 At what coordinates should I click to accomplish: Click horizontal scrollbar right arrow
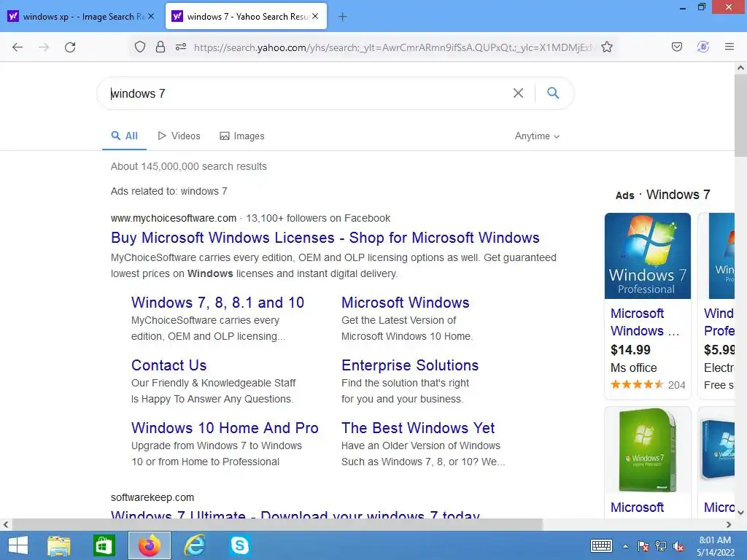pyautogui.click(x=729, y=524)
